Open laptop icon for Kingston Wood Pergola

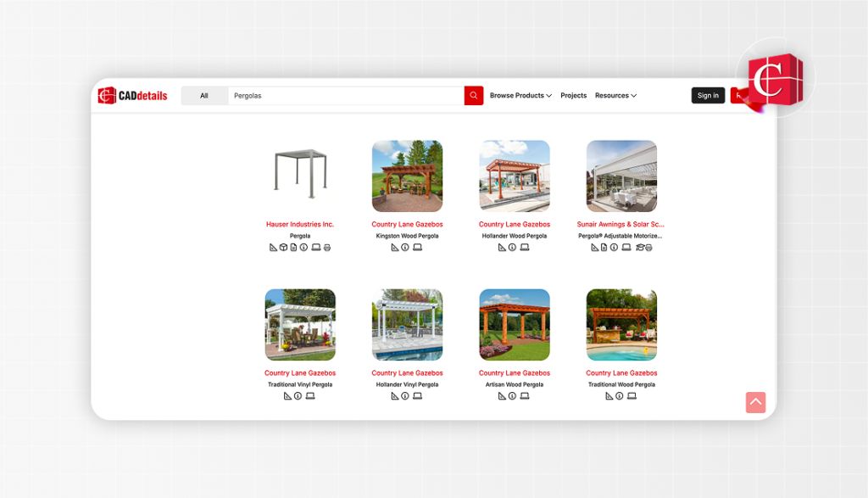coord(417,248)
